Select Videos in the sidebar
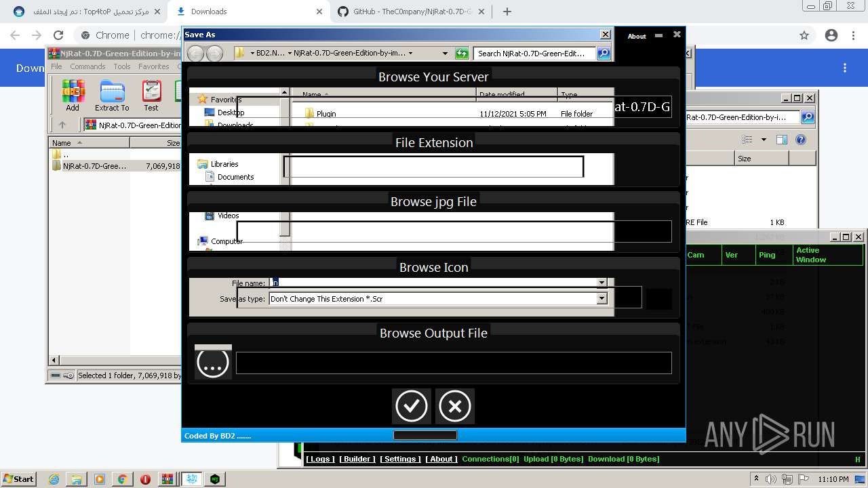Viewport: 868px width, 488px height. (x=228, y=216)
